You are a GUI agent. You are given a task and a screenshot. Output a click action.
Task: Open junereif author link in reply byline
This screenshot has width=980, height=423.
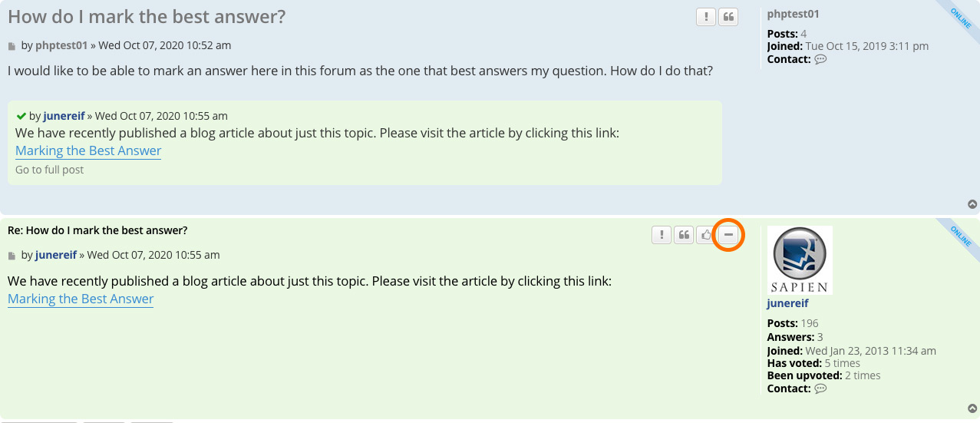click(x=56, y=255)
